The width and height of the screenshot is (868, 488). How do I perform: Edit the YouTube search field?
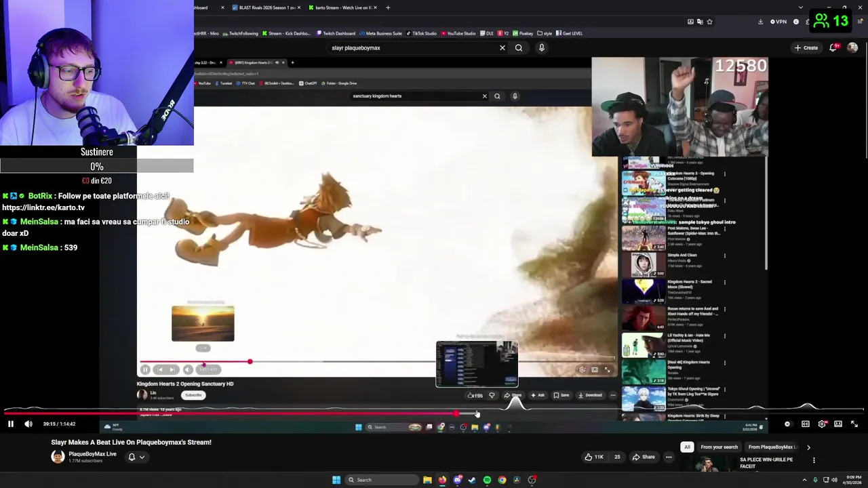coord(414,48)
